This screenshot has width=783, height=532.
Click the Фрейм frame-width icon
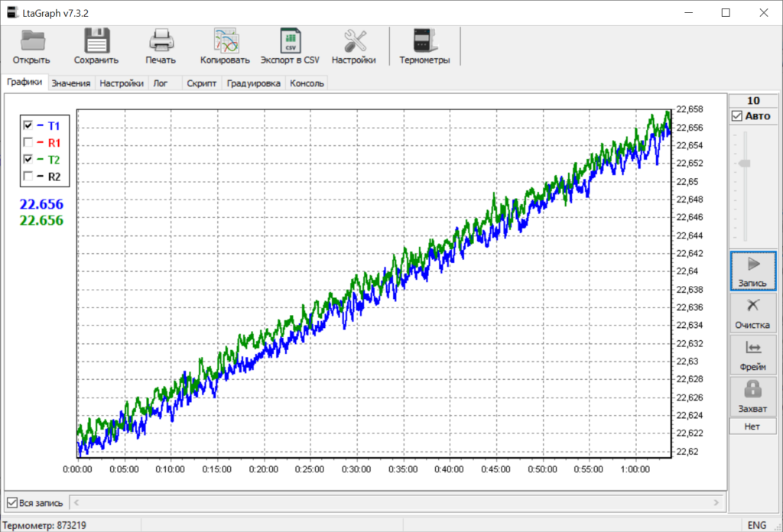click(752, 355)
